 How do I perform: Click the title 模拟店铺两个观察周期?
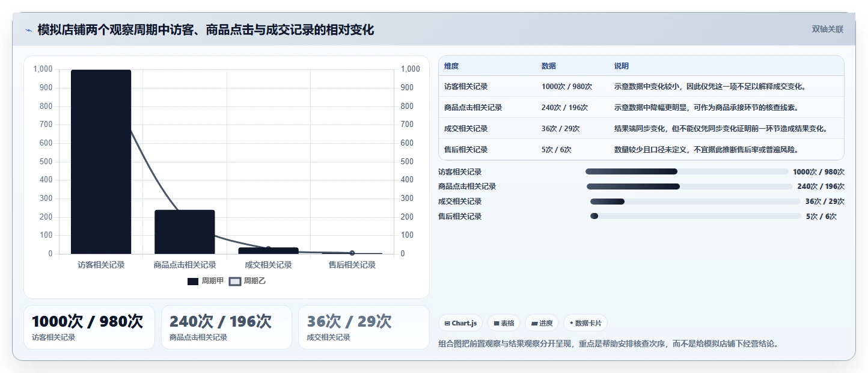206,29
